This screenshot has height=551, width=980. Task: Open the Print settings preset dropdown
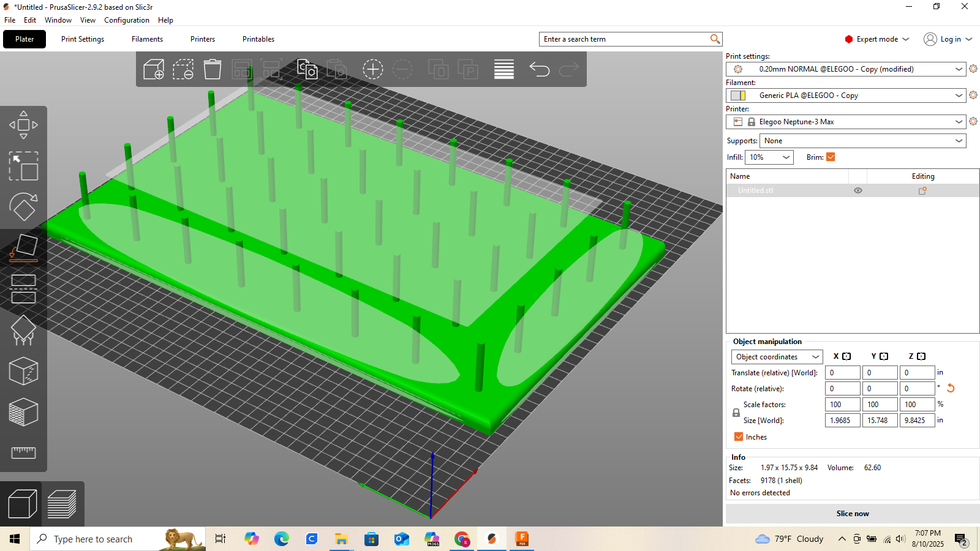coord(846,69)
